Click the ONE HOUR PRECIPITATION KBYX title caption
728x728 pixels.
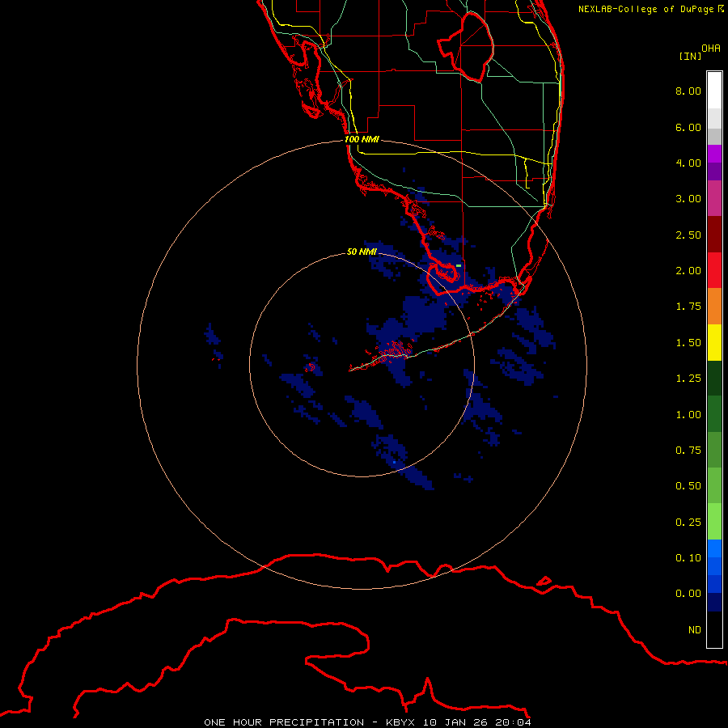367,722
